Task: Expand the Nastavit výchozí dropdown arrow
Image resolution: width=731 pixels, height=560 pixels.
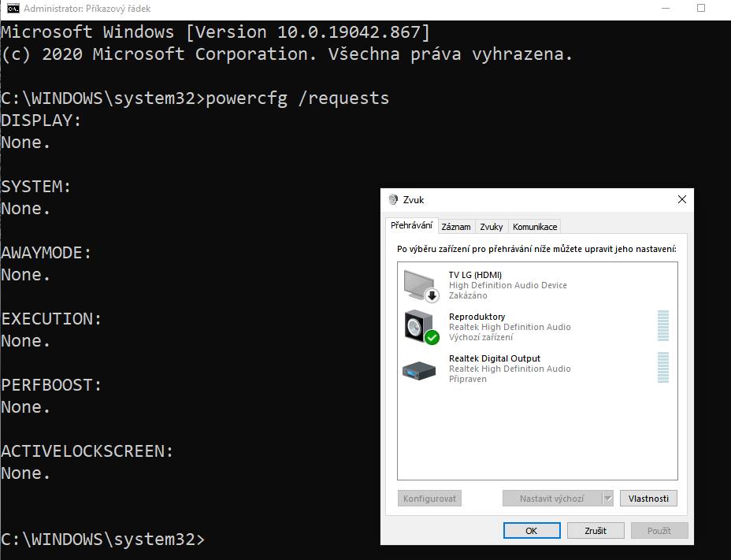Action: 607,499
